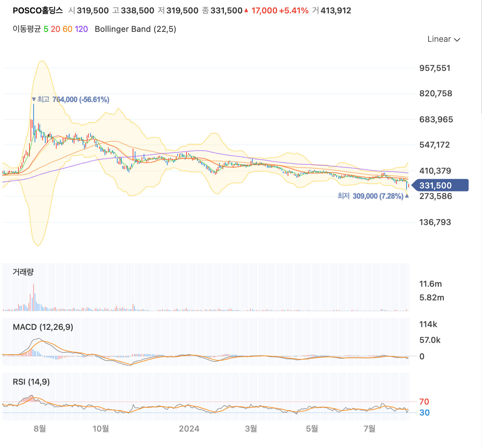This screenshot has height=448, width=482.
Task: Click the 5월 date axis label
Action: (x=312, y=428)
